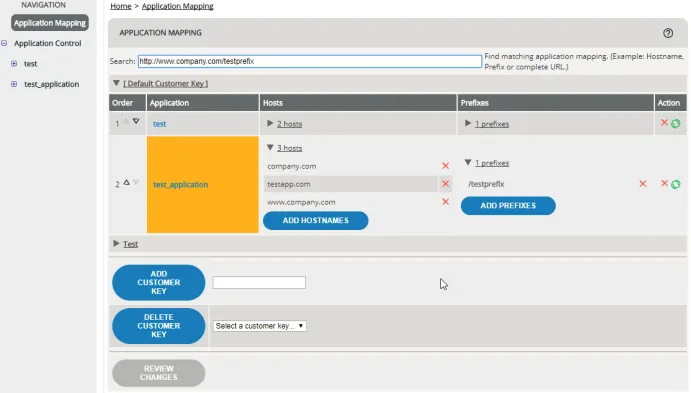Remove host testapp.com

click(446, 184)
